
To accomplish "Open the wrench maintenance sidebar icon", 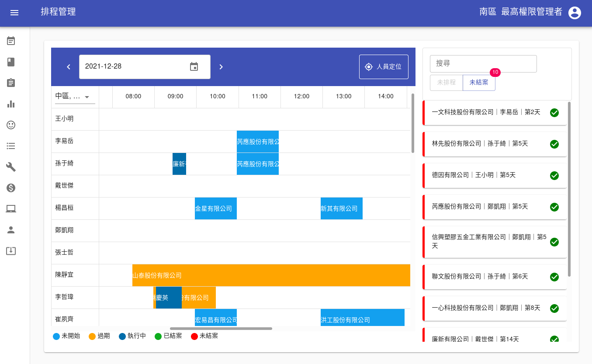I will [x=11, y=167].
